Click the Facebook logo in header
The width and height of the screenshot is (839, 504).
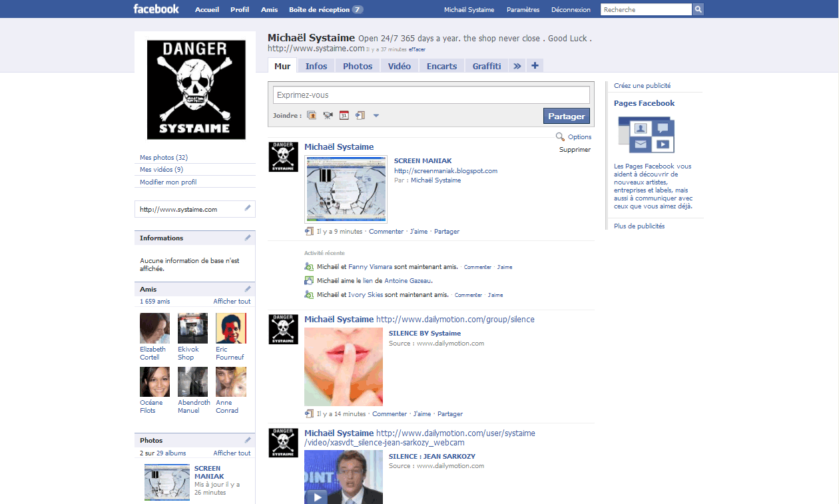(x=156, y=9)
